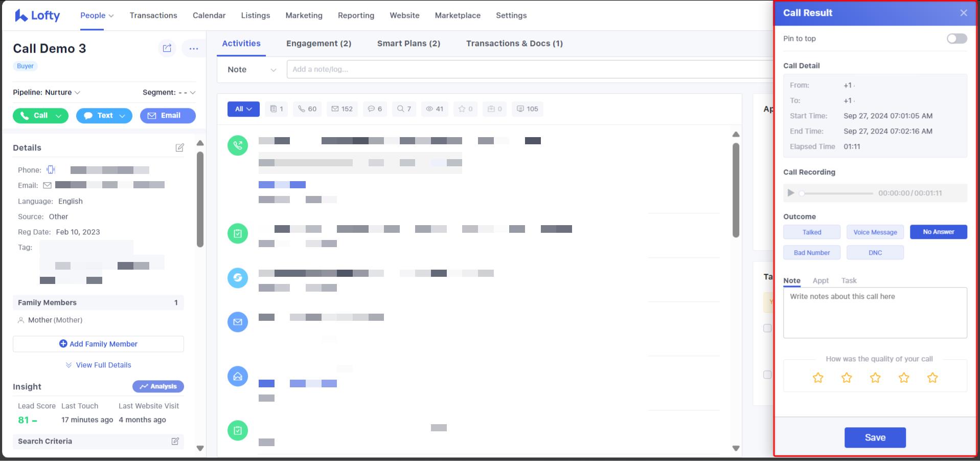Click the call notes text area

pyautogui.click(x=875, y=313)
